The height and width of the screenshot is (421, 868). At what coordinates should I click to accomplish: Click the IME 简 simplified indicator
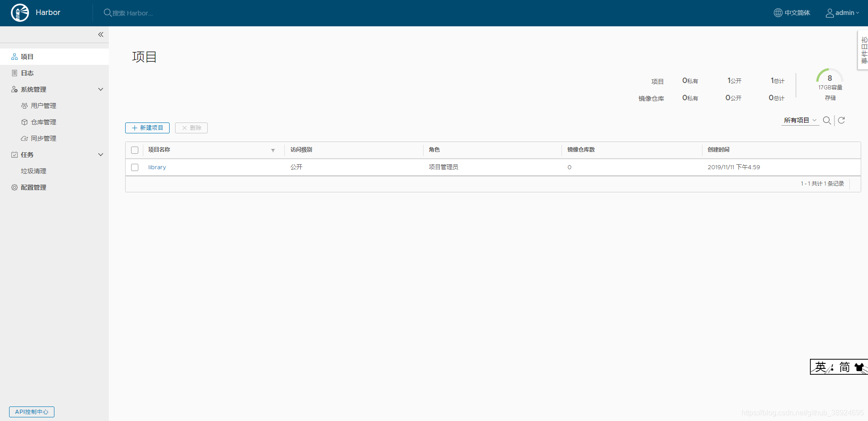tap(844, 367)
